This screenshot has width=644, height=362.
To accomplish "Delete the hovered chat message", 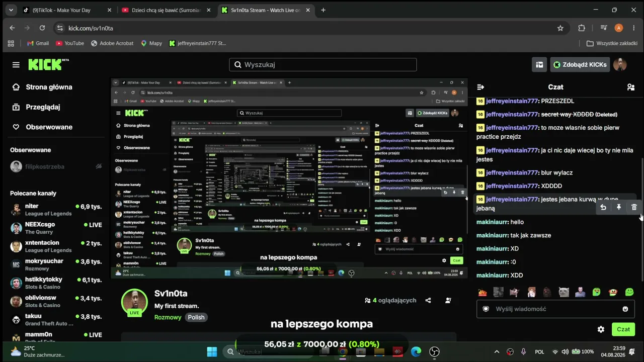I will (x=634, y=207).
